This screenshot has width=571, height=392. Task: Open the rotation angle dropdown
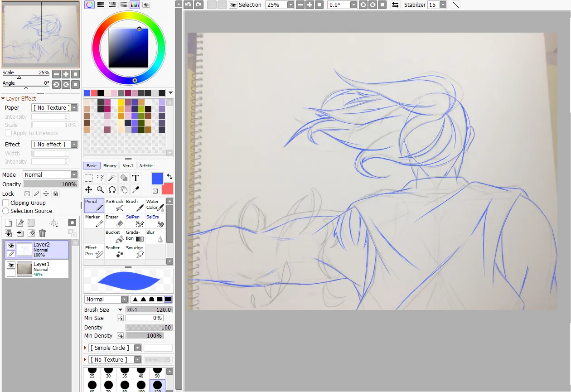pos(353,5)
